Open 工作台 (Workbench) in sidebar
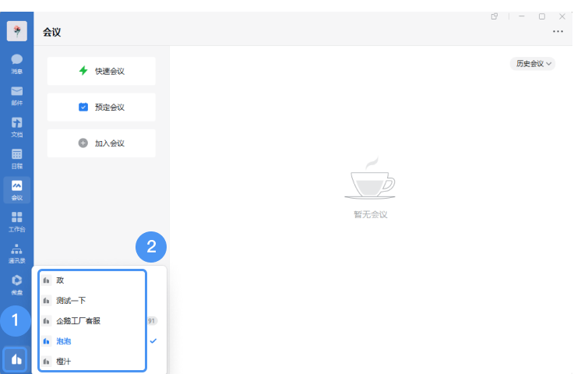Image resolution: width=588 pixels, height=374 pixels. pos(16,221)
